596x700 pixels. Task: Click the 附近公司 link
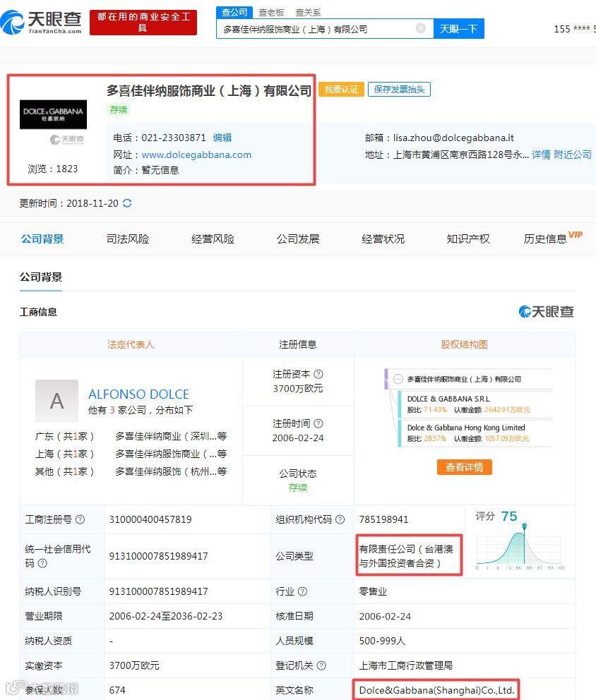(x=573, y=155)
